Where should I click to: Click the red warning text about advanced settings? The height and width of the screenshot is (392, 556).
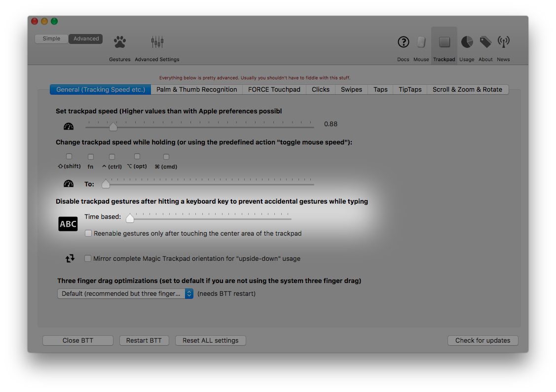point(255,77)
